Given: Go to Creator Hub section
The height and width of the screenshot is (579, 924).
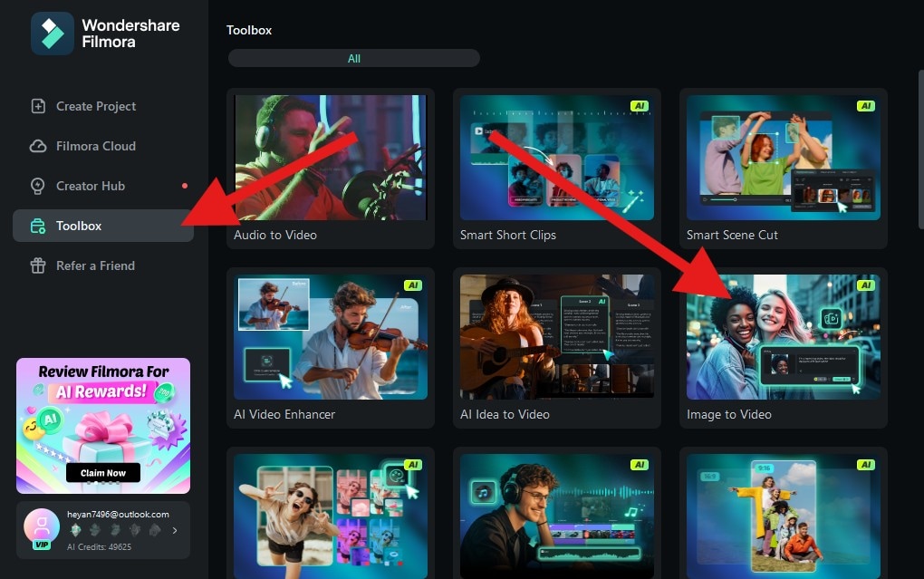Looking at the screenshot, I should 103,186.
